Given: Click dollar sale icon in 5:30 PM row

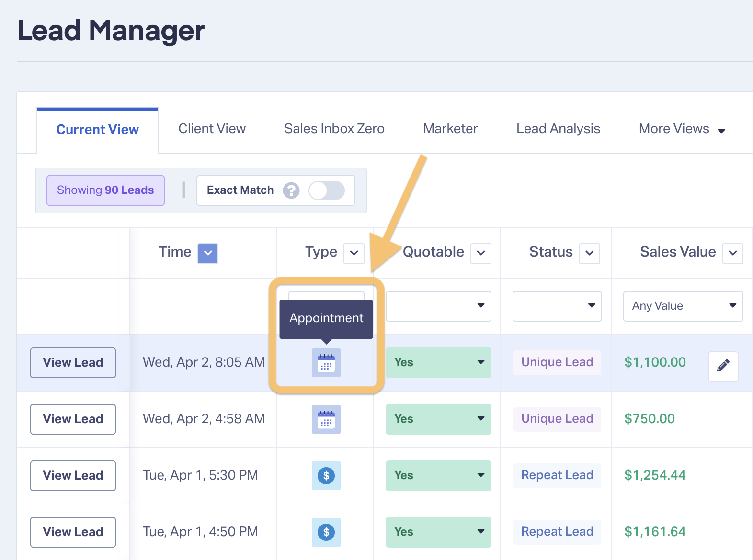Looking at the screenshot, I should 326,476.
